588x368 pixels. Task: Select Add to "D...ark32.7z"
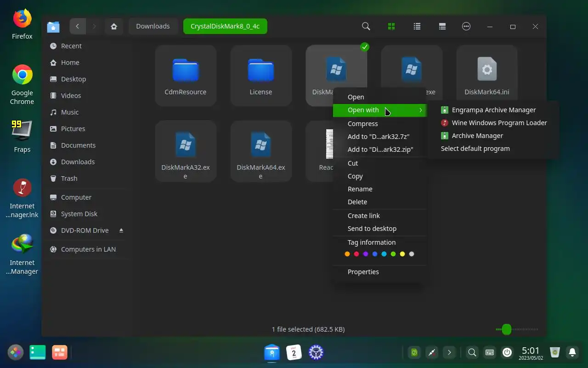click(380, 137)
